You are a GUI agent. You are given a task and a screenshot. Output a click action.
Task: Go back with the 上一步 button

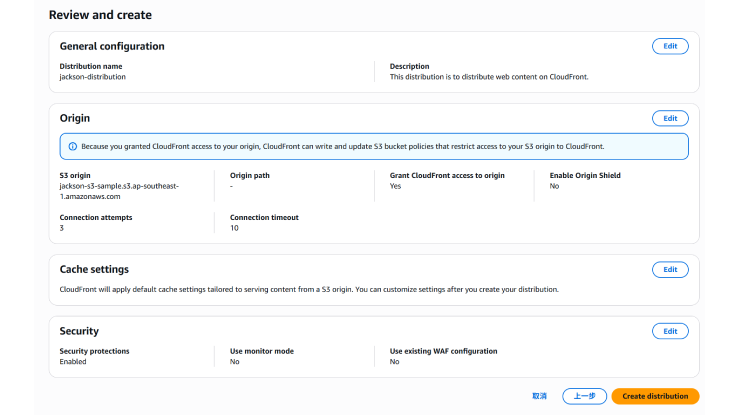click(584, 396)
